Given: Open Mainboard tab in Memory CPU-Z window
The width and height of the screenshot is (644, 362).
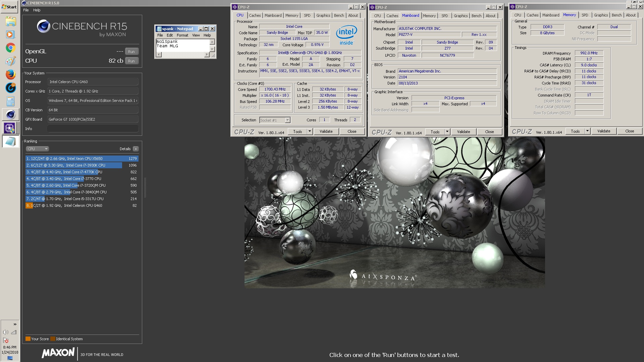Looking at the screenshot, I should pos(551,15).
